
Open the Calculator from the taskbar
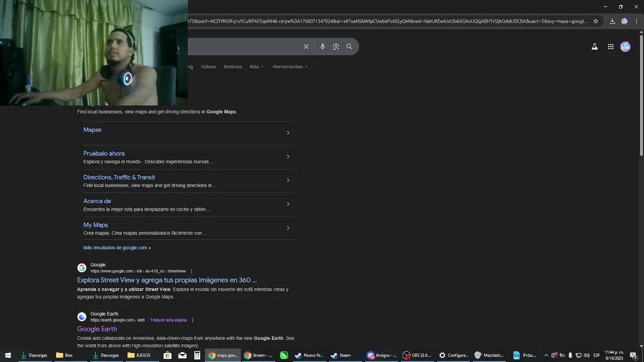pos(197,355)
